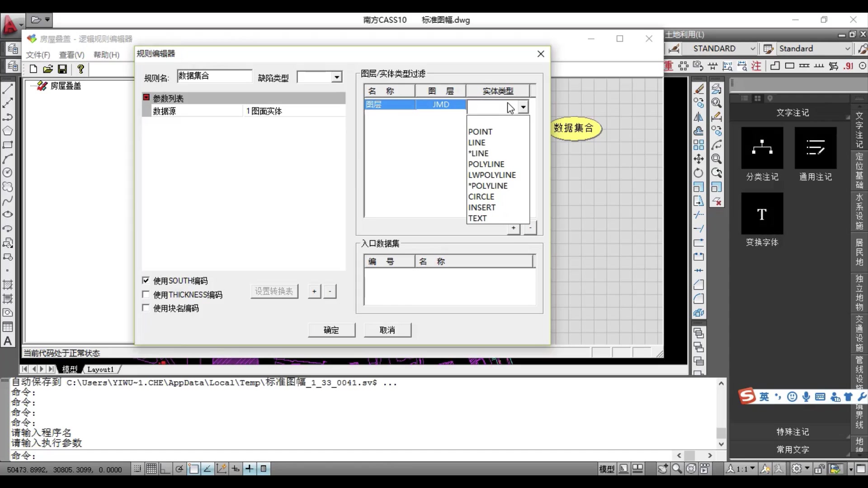868x488 pixels.
Task: Click the help question mark icon
Action: pos(80,69)
